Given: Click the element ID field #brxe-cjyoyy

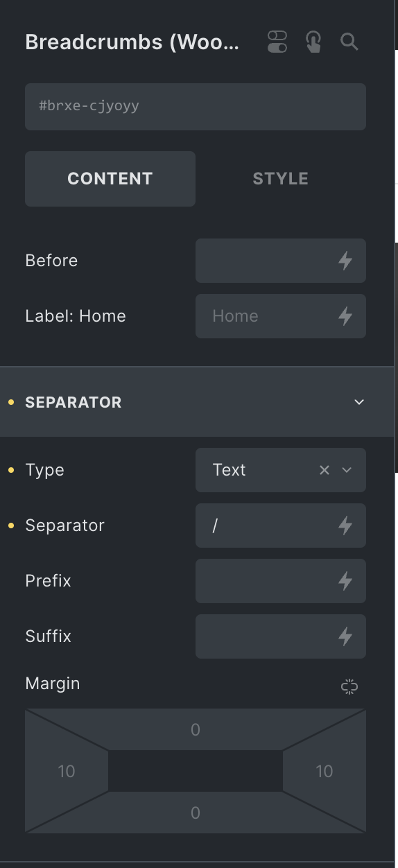Looking at the screenshot, I should pyautogui.click(x=196, y=107).
